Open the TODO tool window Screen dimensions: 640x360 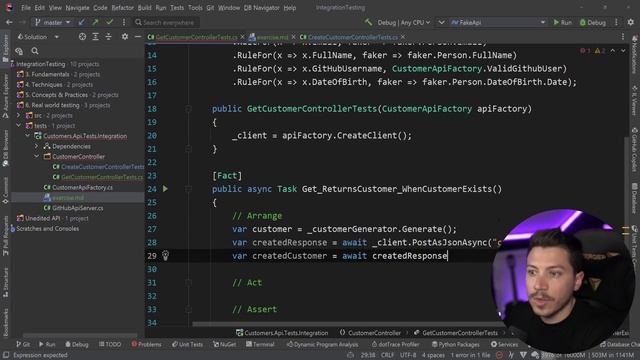click(x=110, y=344)
